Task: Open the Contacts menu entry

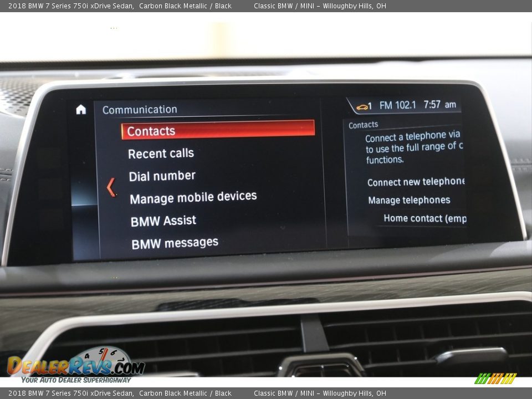Action: [x=218, y=130]
